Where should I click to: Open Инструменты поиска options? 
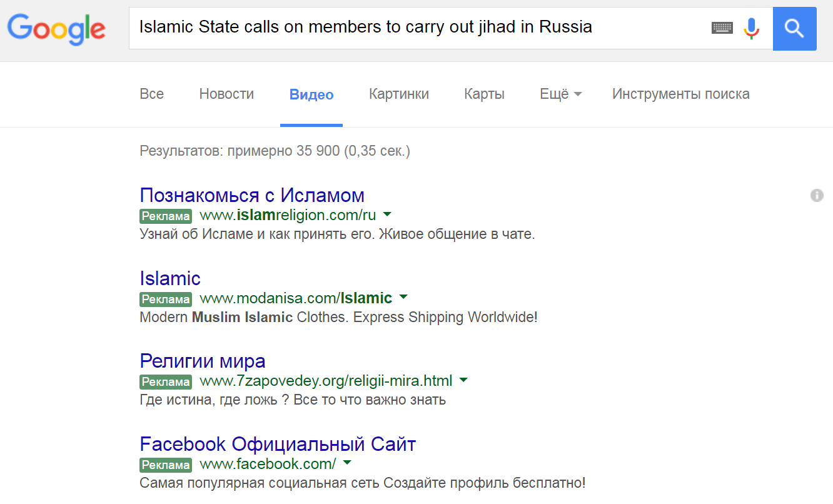pyautogui.click(x=681, y=94)
